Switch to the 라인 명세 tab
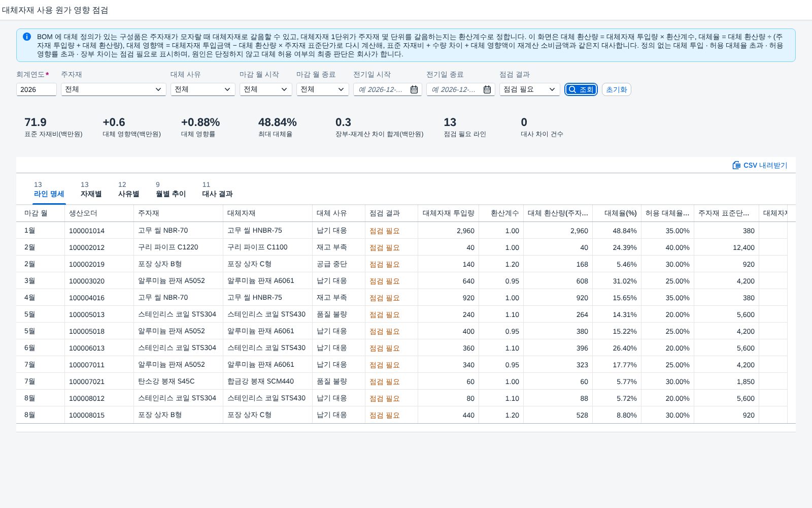The height and width of the screenshot is (508, 812). click(49, 189)
